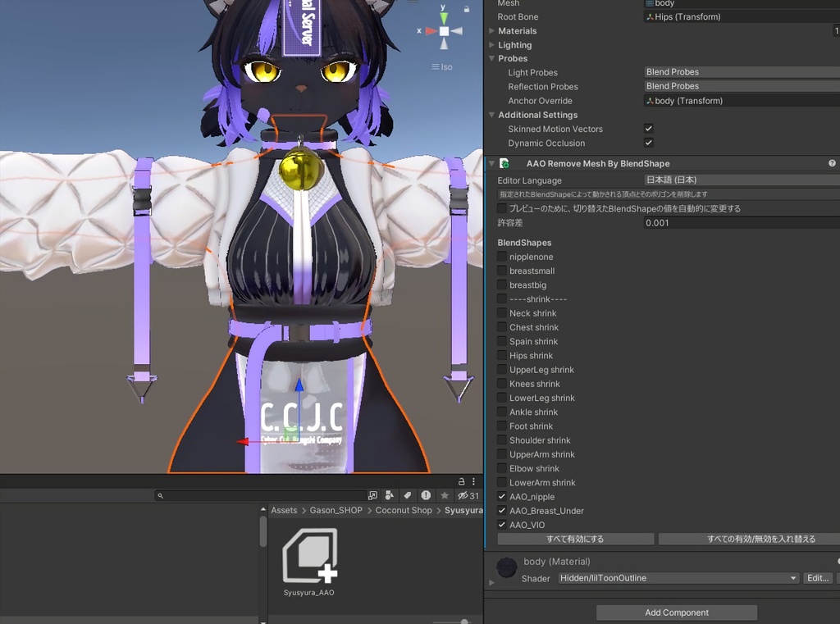Image resolution: width=840 pixels, height=624 pixels.
Task: Open the Light Probes dropdown
Action: [x=742, y=72]
